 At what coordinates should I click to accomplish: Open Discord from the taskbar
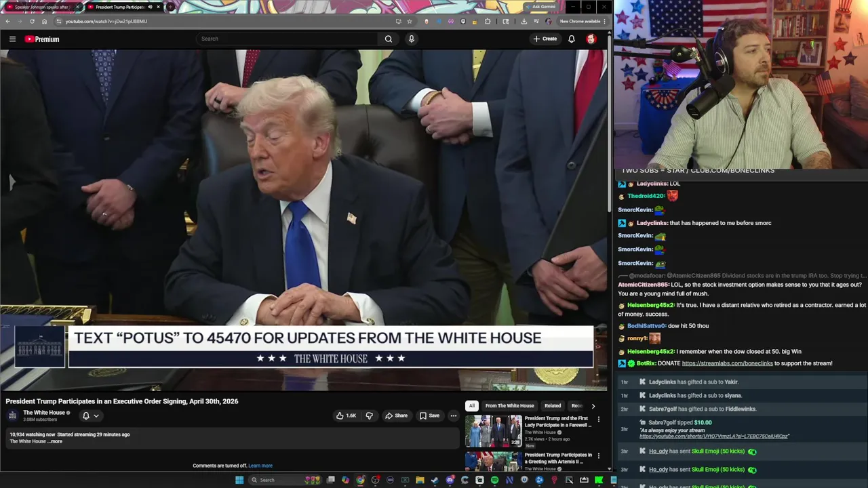pos(450,480)
